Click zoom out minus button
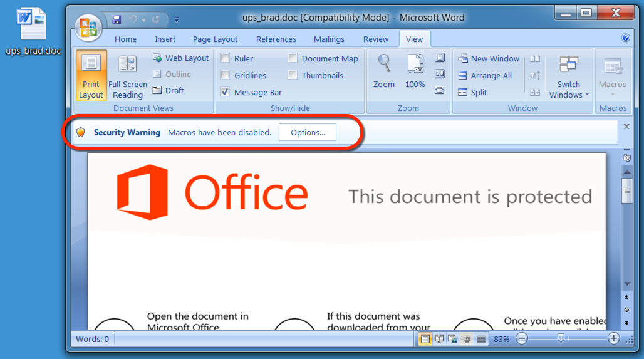Image resolution: width=644 pixels, height=359 pixels. 522,339
